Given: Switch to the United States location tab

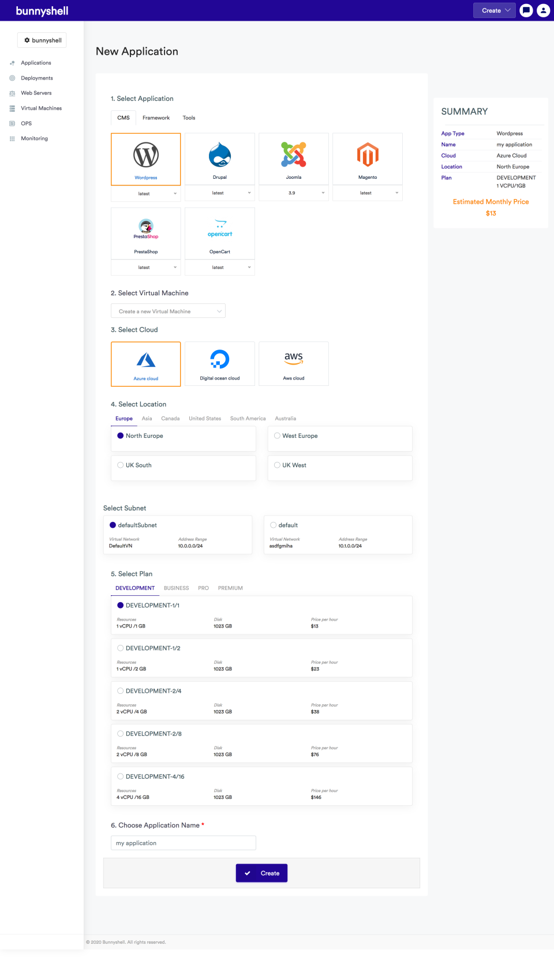Looking at the screenshot, I should coord(205,419).
